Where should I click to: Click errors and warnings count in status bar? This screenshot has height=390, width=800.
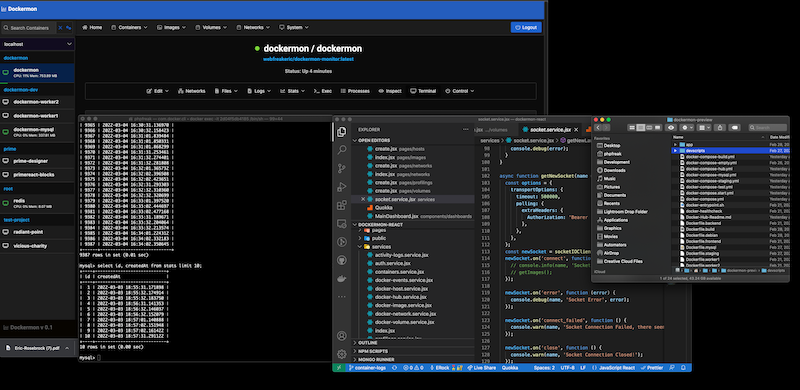point(413,368)
